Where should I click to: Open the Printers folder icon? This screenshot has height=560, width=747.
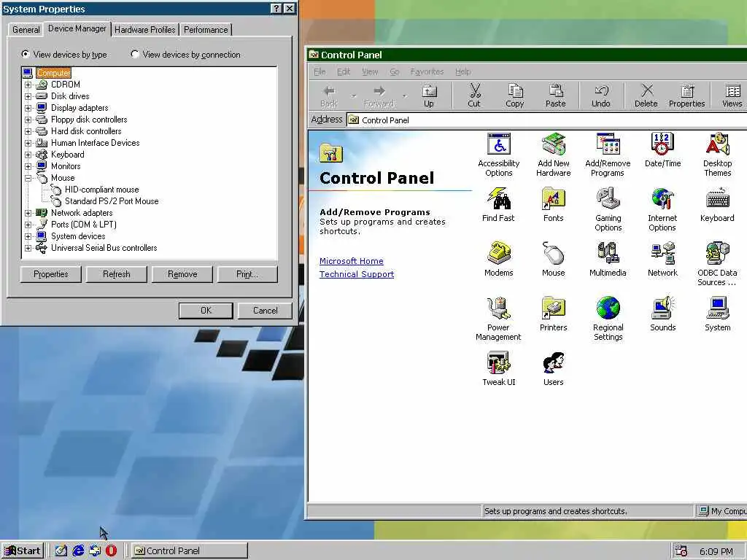[x=553, y=314]
